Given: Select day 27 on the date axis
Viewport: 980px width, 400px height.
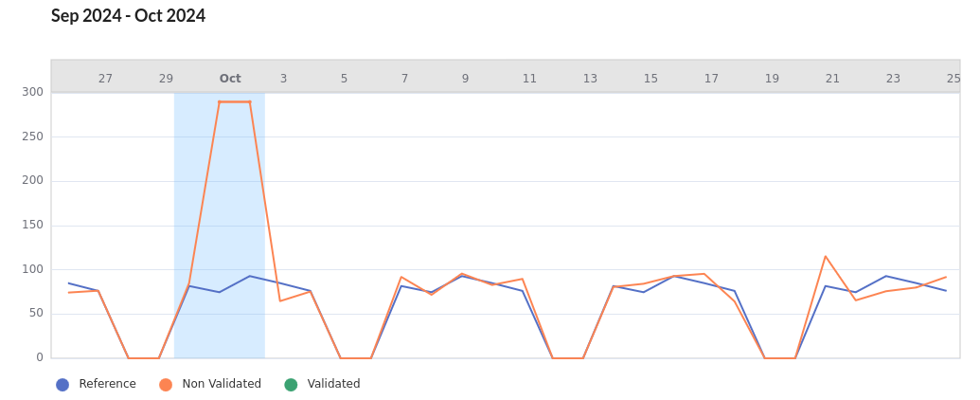Looking at the screenshot, I should click(x=105, y=79).
